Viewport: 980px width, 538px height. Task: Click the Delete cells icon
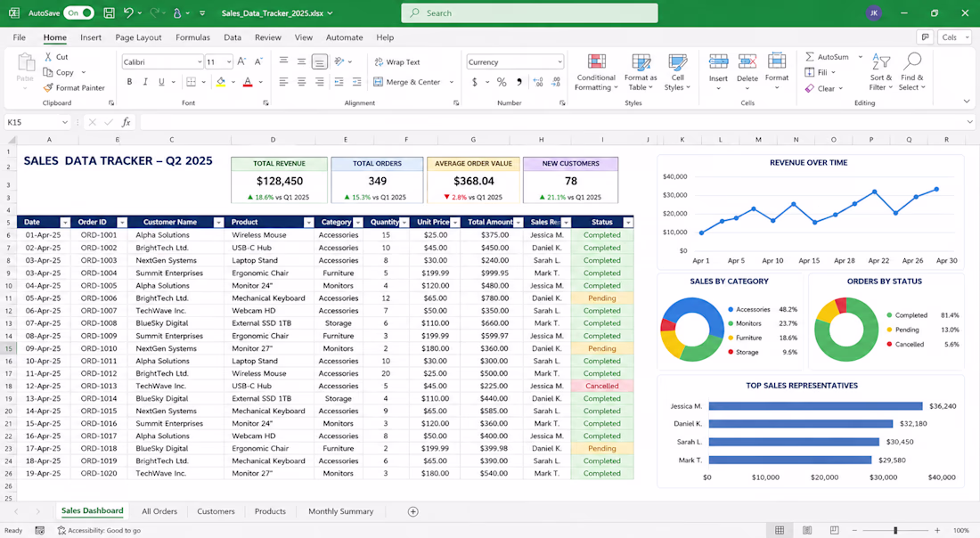(x=747, y=61)
